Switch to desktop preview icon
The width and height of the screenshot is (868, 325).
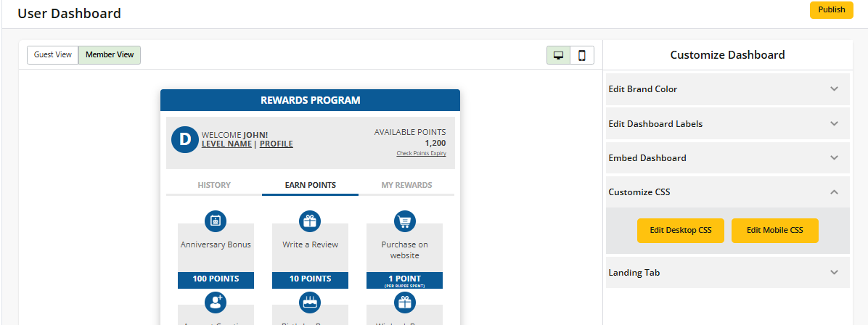pyautogui.click(x=559, y=55)
